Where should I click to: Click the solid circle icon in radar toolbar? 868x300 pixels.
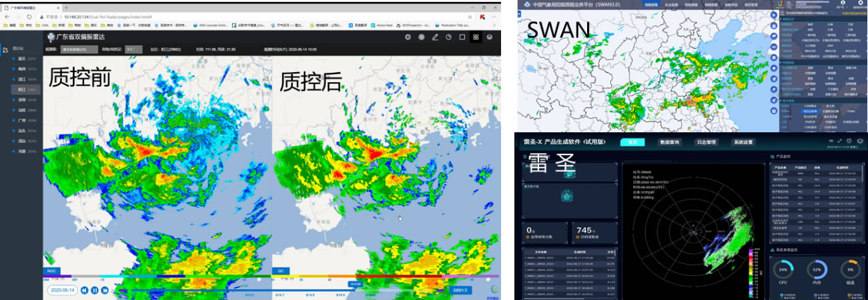(x=422, y=37)
